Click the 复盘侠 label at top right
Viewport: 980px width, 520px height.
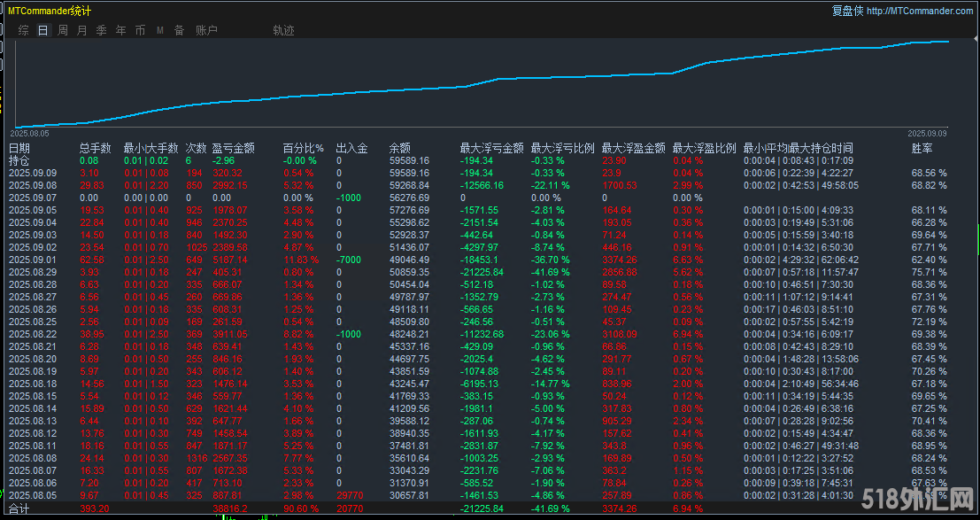(x=847, y=11)
